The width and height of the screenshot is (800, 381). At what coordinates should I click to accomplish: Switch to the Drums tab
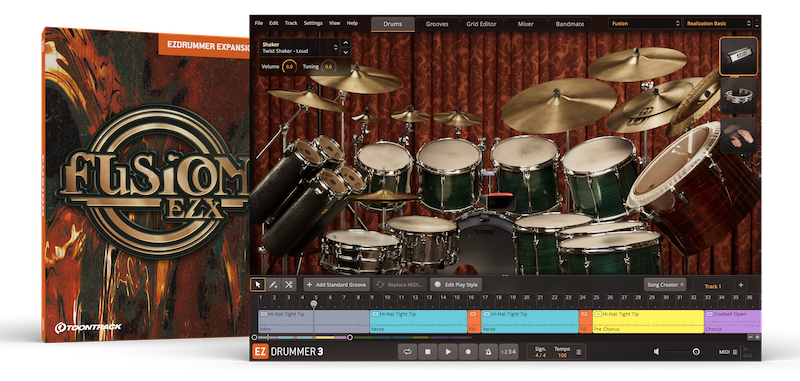[x=393, y=24]
